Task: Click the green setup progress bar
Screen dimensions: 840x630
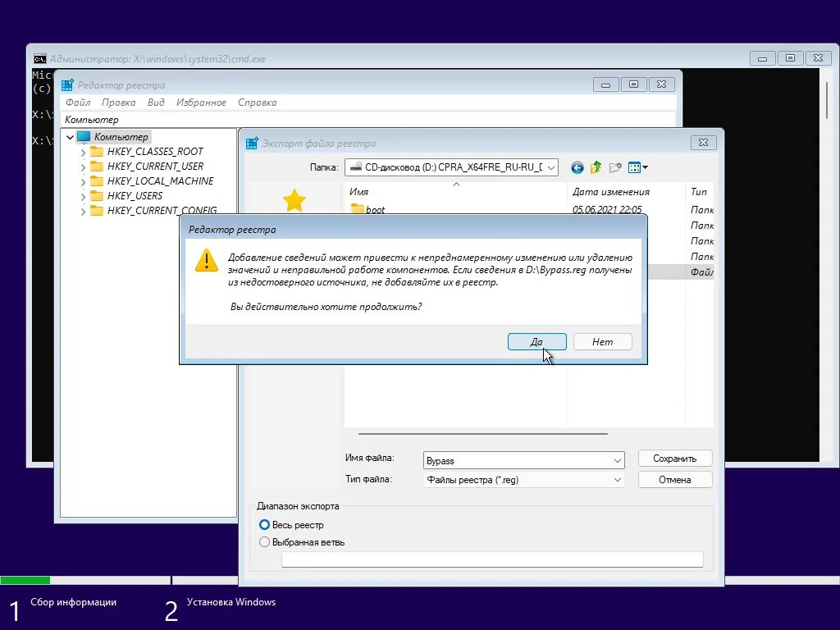Action: pyautogui.click(x=25, y=580)
